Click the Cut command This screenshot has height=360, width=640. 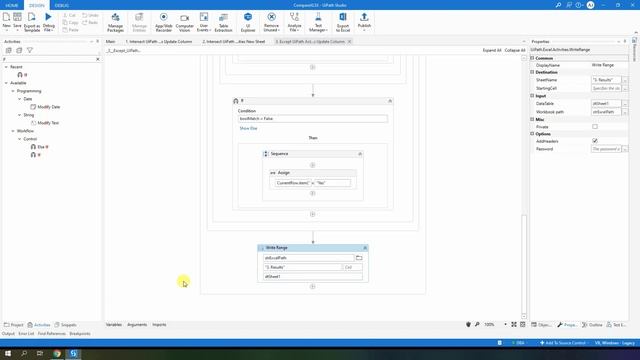point(70,16)
